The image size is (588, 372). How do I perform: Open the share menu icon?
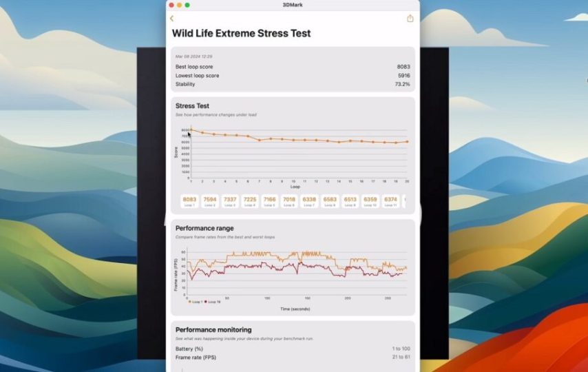tap(410, 19)
